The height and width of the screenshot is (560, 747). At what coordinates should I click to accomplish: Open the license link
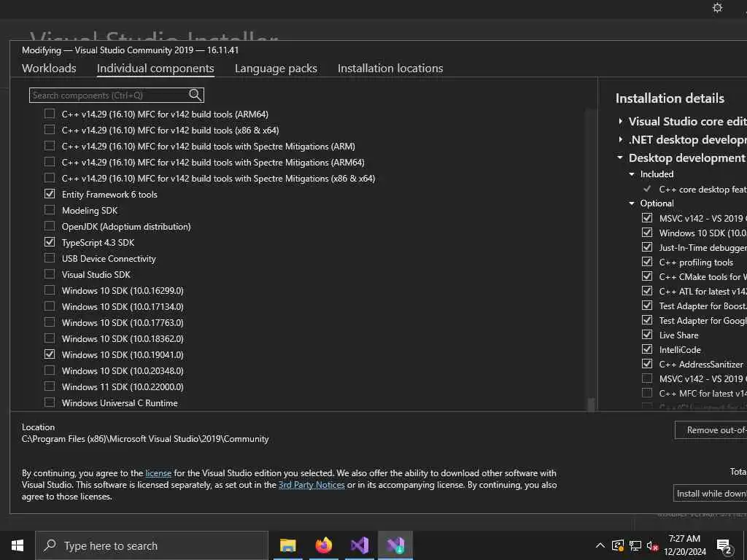pyautogui.click(x=158, y=472)
